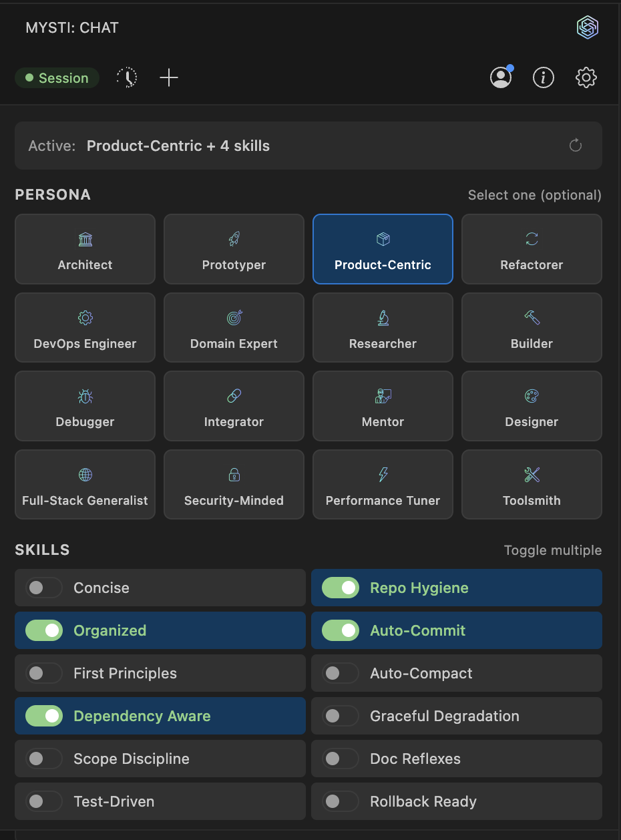Select the Performance Tuner persona
Screen dimensions: 621x840
[383, 485]
